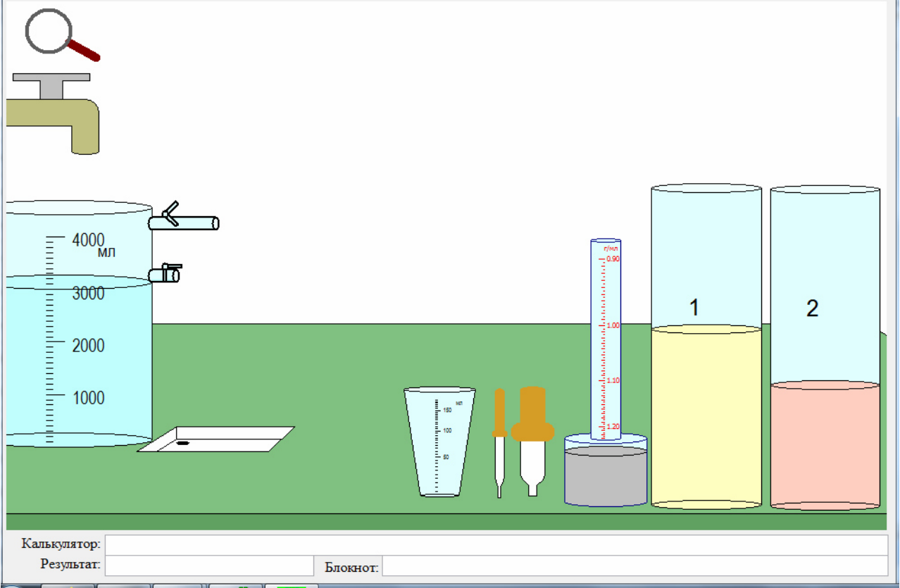Select the large bulb pipette
The height and width of the screenshot is (588, 900).
click(533, 442)
